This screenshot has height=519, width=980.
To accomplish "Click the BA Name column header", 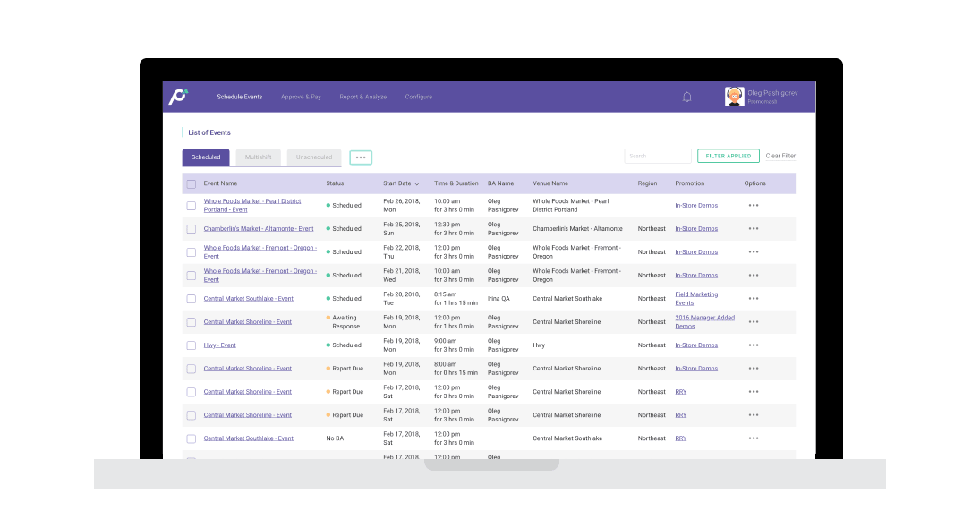I will point(500,183).
